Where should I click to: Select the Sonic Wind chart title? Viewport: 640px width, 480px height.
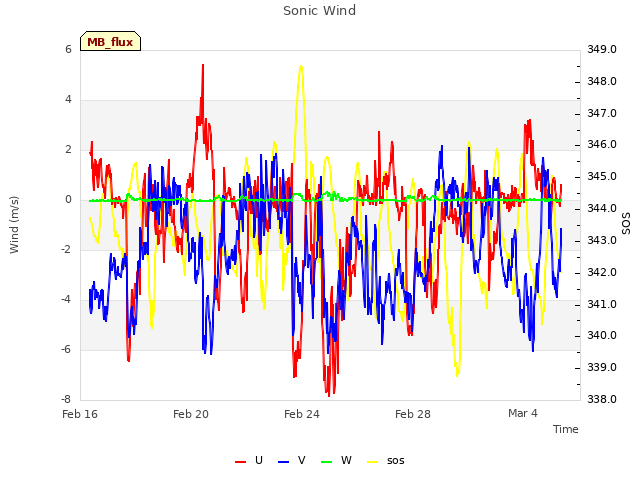(x=320, y=11)
